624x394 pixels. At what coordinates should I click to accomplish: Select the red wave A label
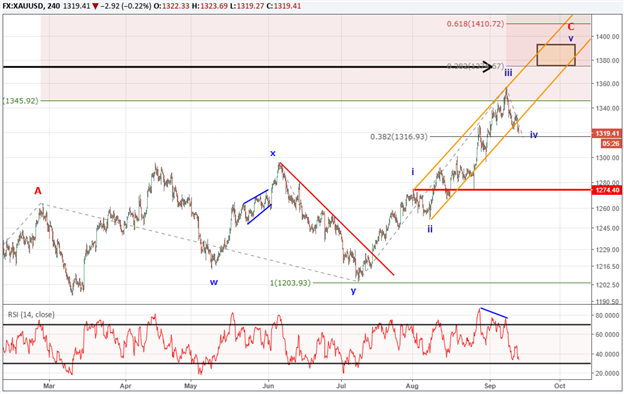pyautogui.click(x=38, y=191)
